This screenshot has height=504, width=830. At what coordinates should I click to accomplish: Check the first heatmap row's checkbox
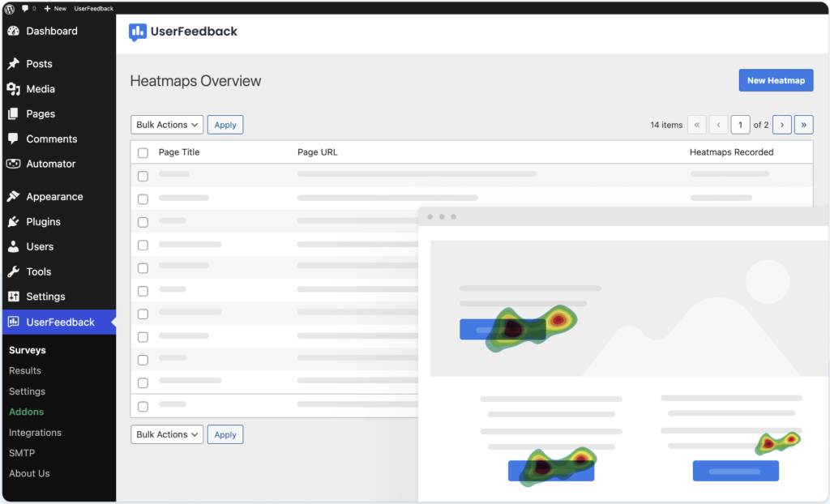point(143,176)
